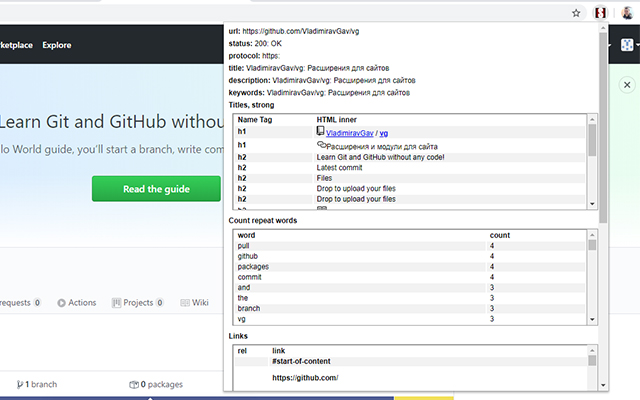The image size is (640, 400).
Task: Click the 'rel' column header
Action: point(242,351)
